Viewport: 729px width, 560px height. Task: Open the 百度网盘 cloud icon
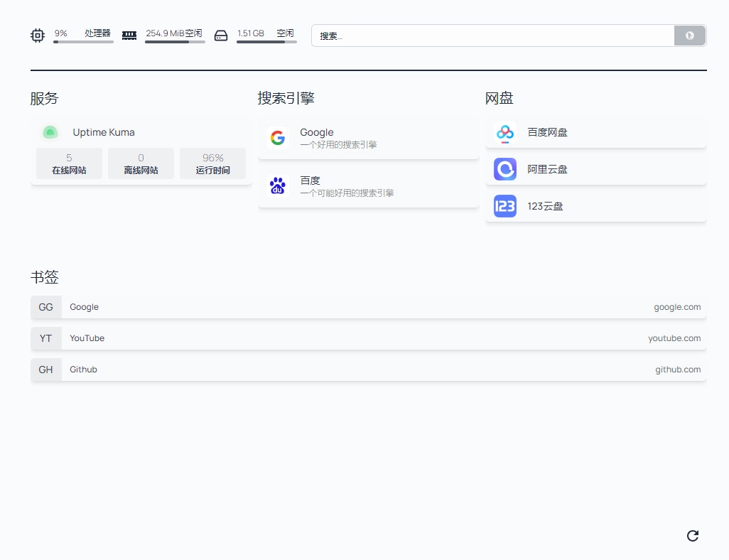505,132
